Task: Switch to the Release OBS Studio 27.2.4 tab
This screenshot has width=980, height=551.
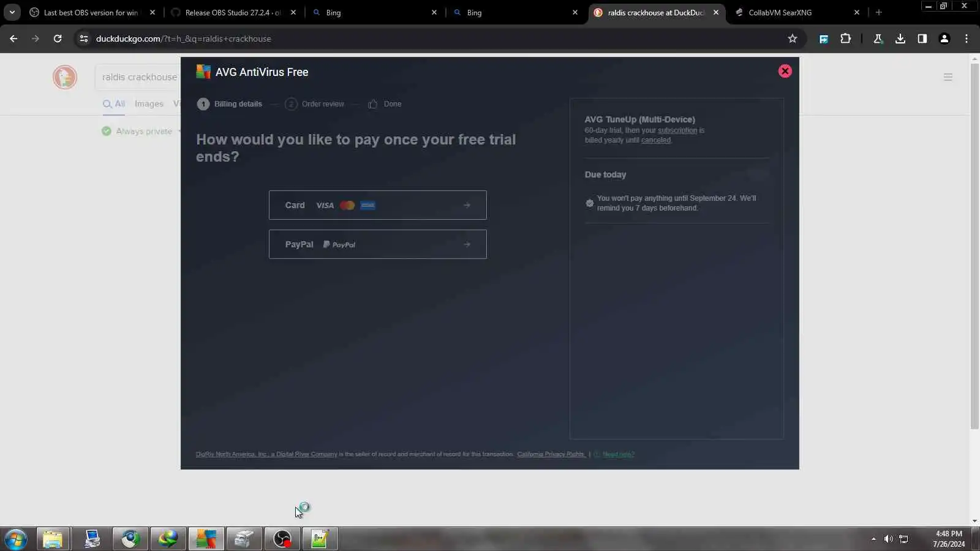Action: 233,12
